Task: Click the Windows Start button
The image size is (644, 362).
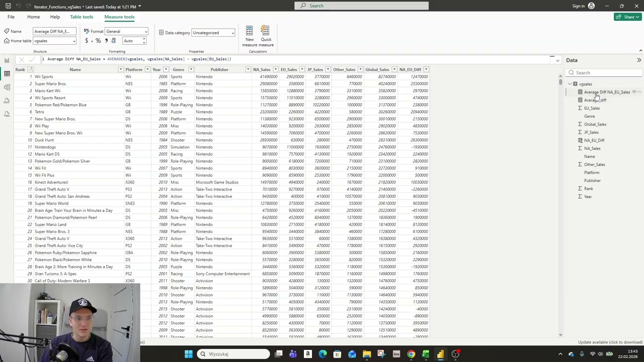Action: [x=189, y=354]
